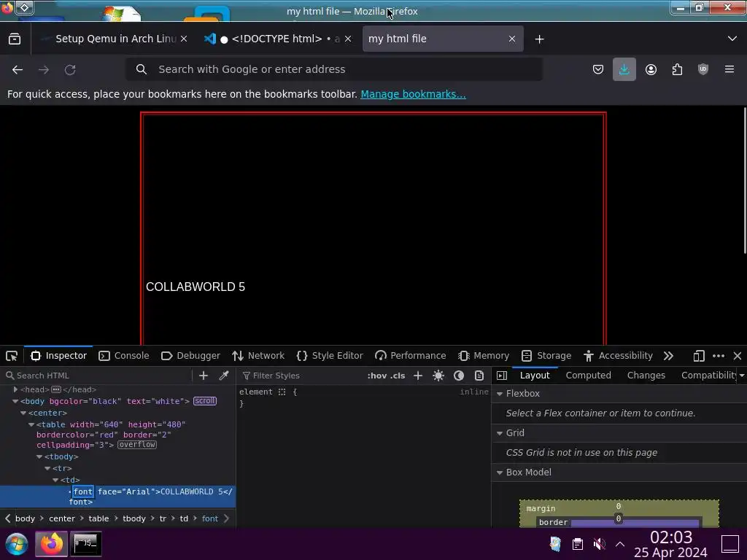Focus the address bar search field
Image resolution: width=747 pixels, height=560 pixels.
coord(333,69)
